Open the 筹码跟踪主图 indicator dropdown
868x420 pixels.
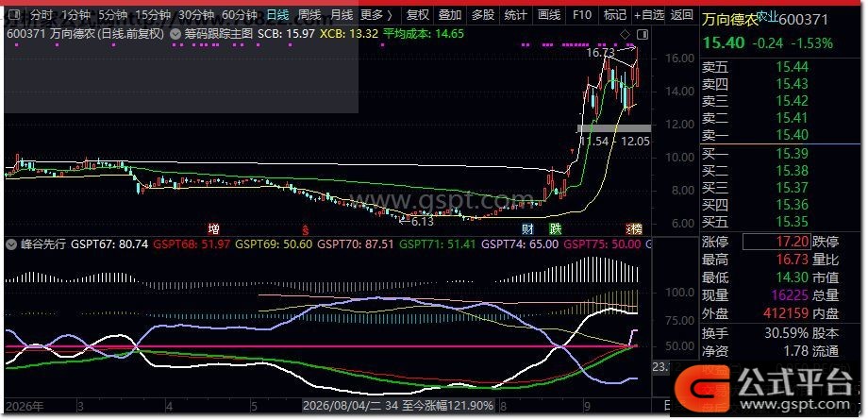pyautogui.click(x=176, y=34)
